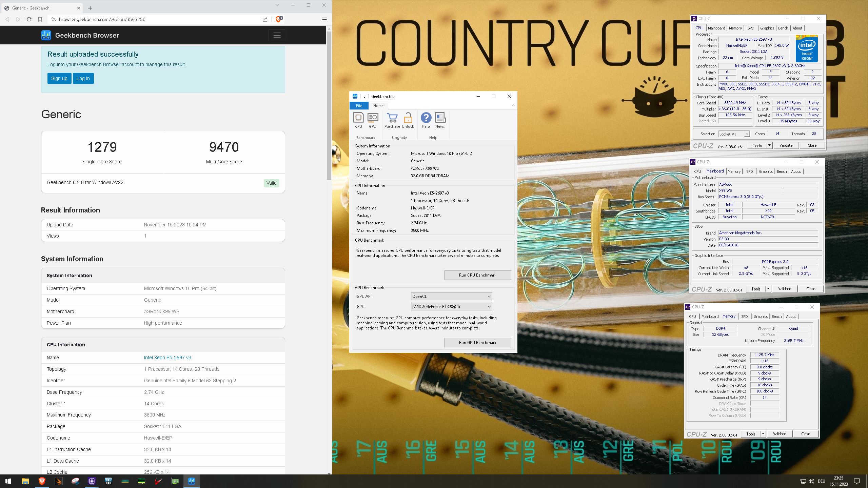Open the new tab plus icon
Screen dimensions: 868x488
coord(90,8)
